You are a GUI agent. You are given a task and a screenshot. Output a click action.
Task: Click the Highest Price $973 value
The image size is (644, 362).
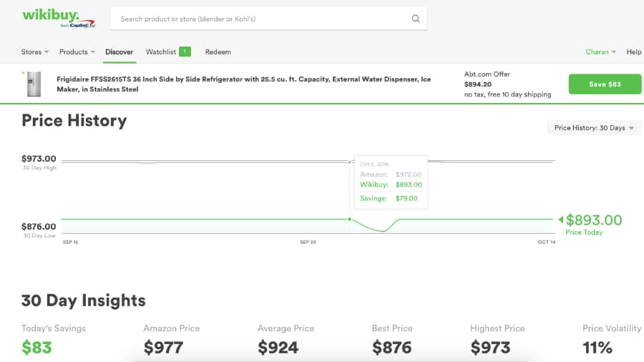[x=490, y=348]
